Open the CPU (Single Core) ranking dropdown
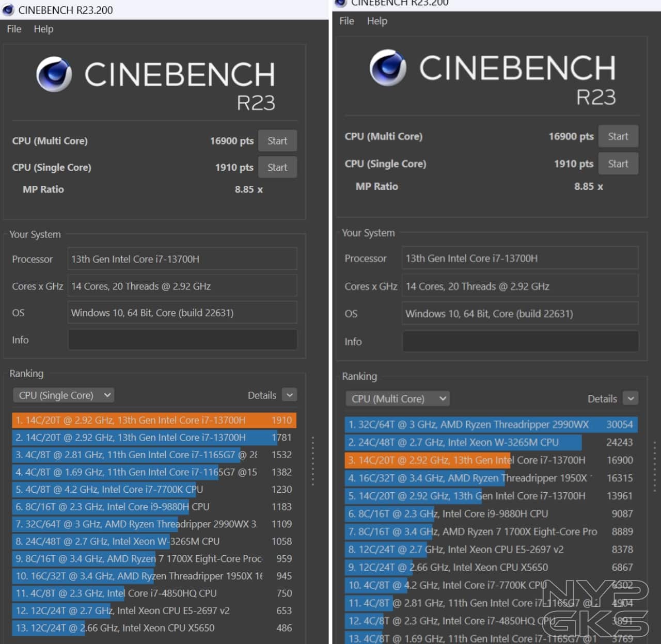Image resolution: width=661 pixels, height=644 pixels. point(64,395)
